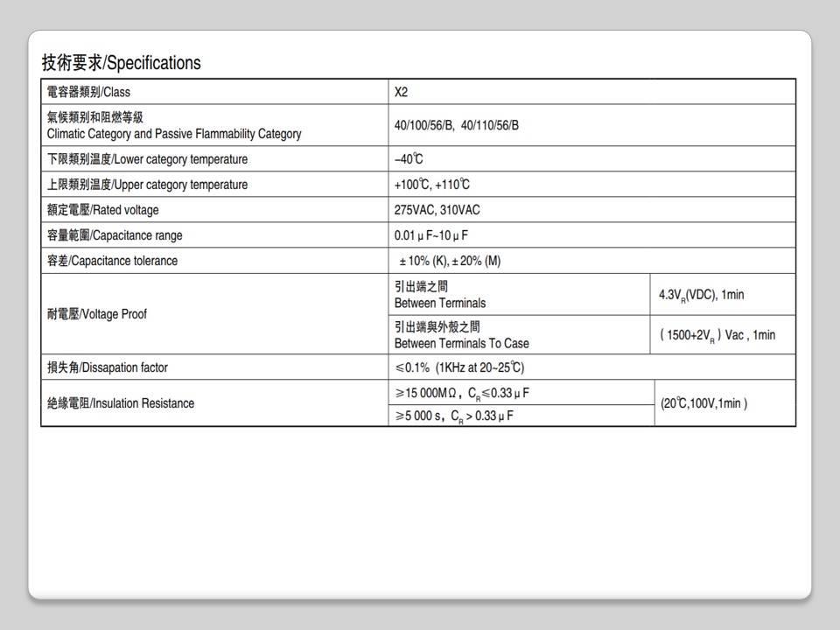
Task: Click the 275VAC, 310VAC value
Action: pyautogui.click(x=437, y=210)
